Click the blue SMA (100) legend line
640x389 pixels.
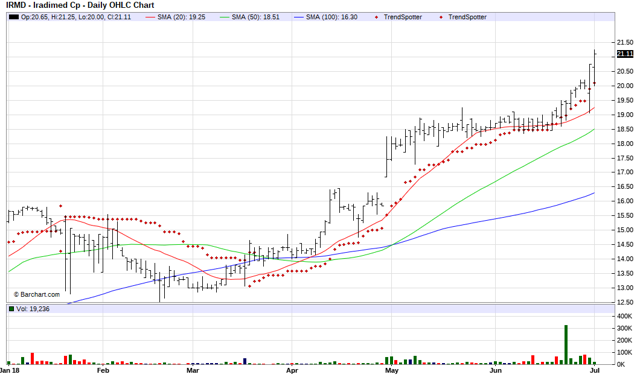pos(298,17)
